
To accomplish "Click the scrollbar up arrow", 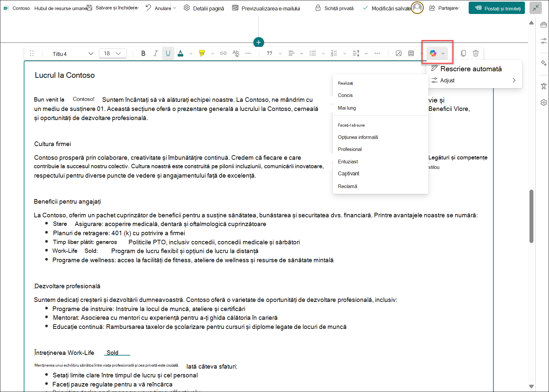I will point(531,23).
